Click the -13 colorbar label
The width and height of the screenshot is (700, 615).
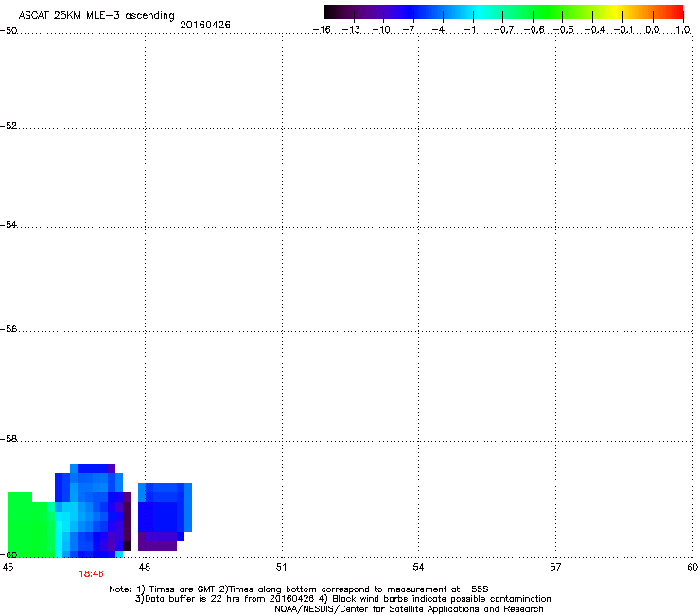coord(351,30)
